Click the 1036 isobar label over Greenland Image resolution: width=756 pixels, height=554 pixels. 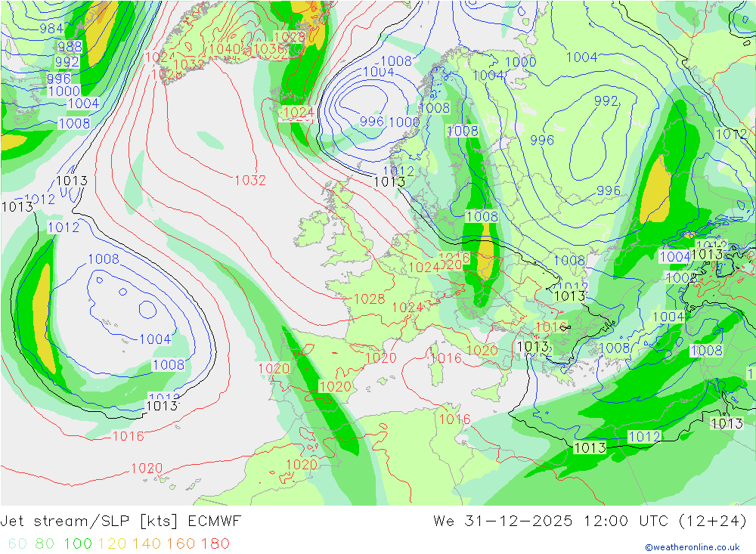coord(269,48)
